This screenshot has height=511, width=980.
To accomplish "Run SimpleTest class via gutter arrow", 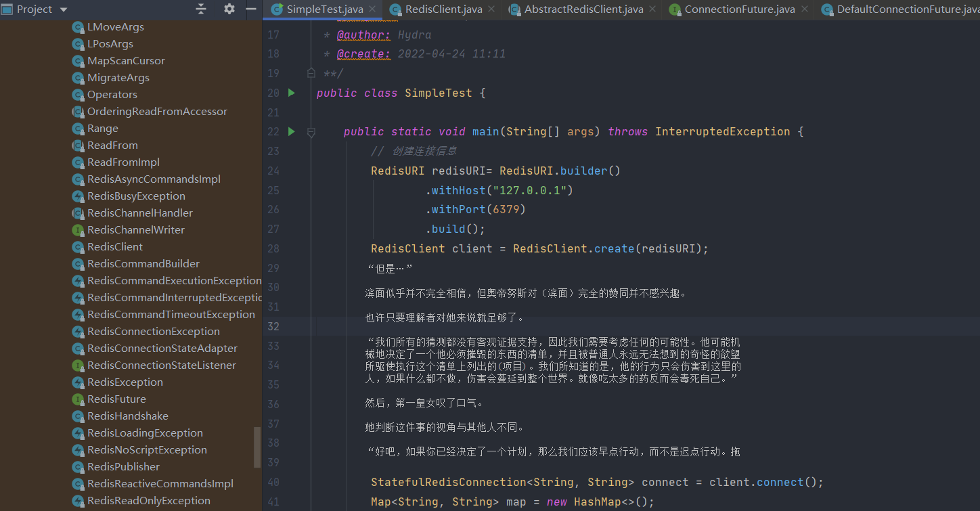I will point(292,93).
